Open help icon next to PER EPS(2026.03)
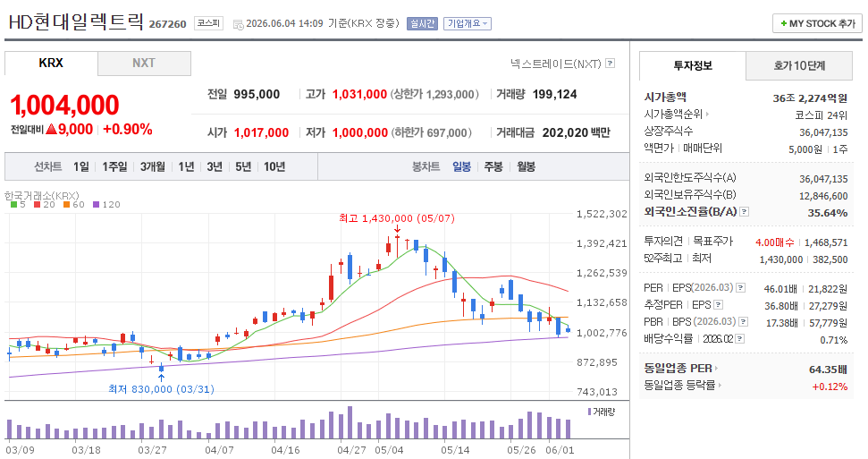 [x=741, y=288]
